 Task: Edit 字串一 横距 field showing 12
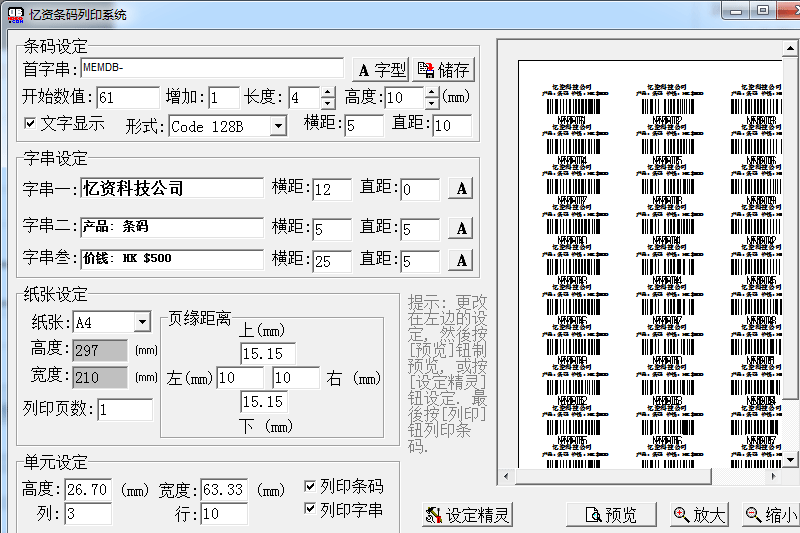pyautogui.click(x=332, y=190)
